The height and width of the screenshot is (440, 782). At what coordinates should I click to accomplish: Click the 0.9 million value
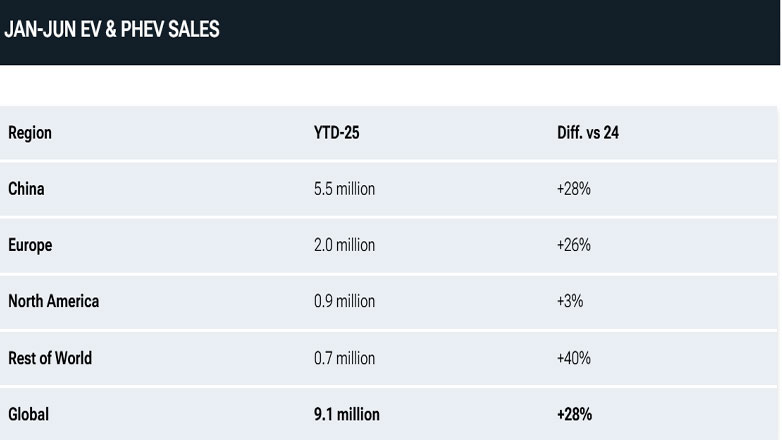345,301
